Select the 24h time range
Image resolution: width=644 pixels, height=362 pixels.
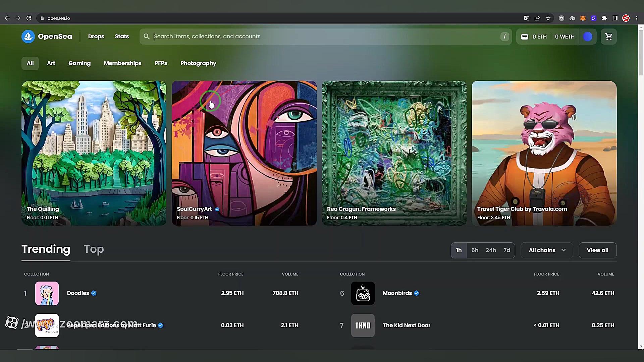point(491,250)
